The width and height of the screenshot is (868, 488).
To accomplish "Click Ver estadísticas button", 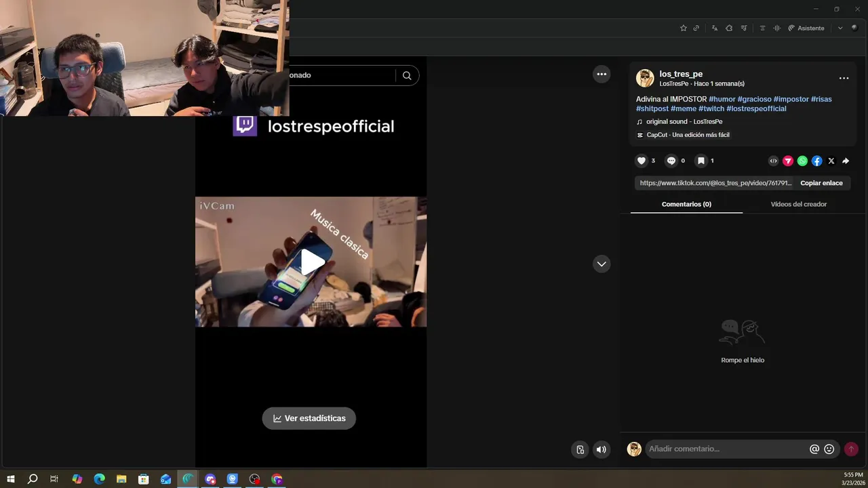I will (x=309, y=418).
